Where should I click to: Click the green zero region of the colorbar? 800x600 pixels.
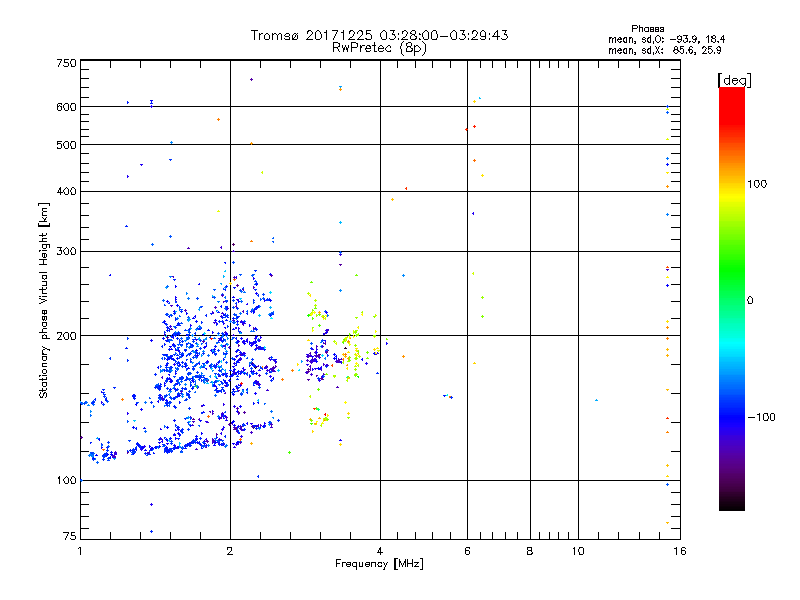pyautogui.click(x=732, y=298)
